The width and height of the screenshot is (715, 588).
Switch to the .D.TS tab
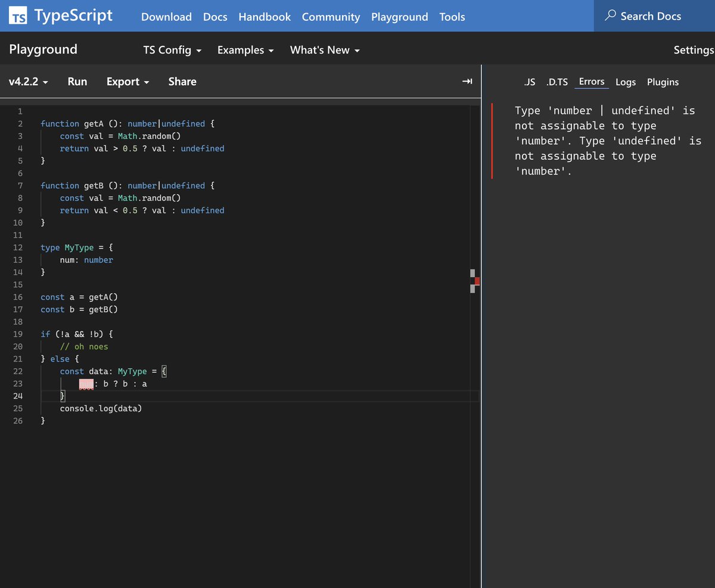557,82
